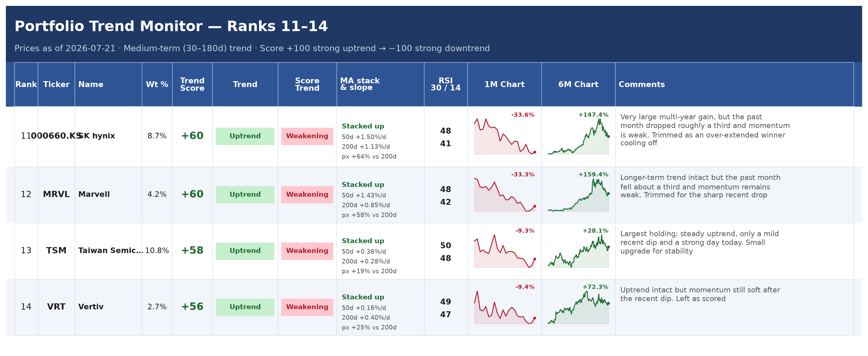Open the 6M chart showing +147.4%
868x356 pixels.
point(578,136)
